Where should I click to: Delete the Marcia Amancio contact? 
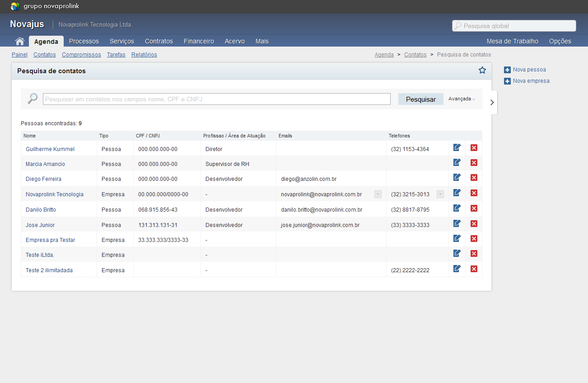click(x=474, y=163)
